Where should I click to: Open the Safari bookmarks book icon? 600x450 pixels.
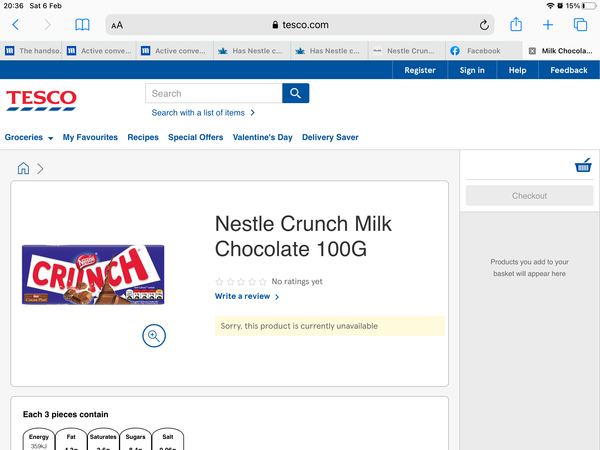click(x=82, y=25)
